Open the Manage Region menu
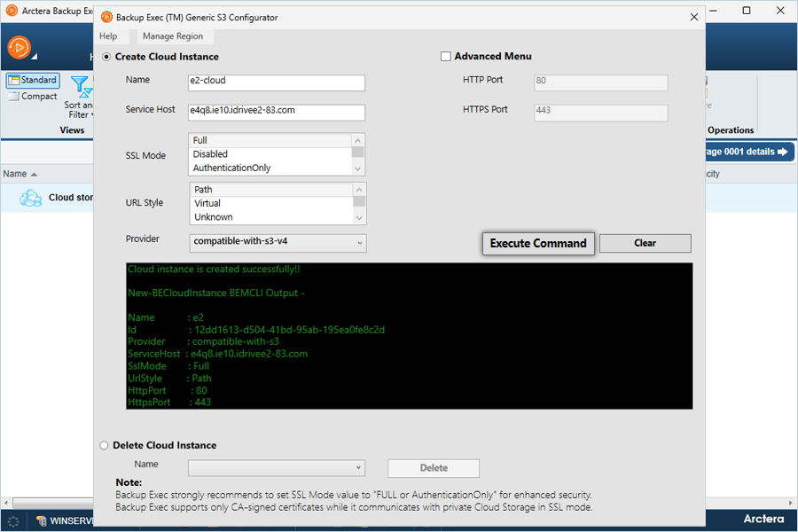The height and width of the screenshot is (532, 798). pos(173,36)
